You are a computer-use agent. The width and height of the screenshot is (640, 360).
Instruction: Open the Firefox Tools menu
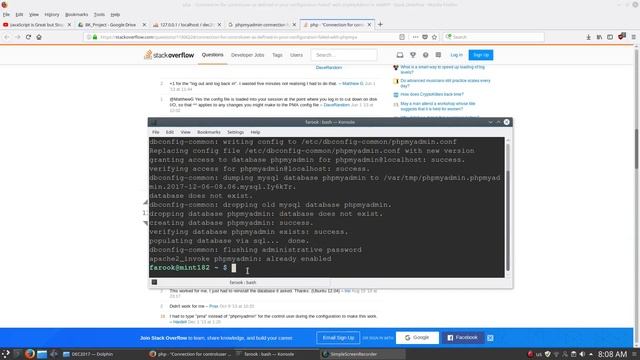pos(99,15)
